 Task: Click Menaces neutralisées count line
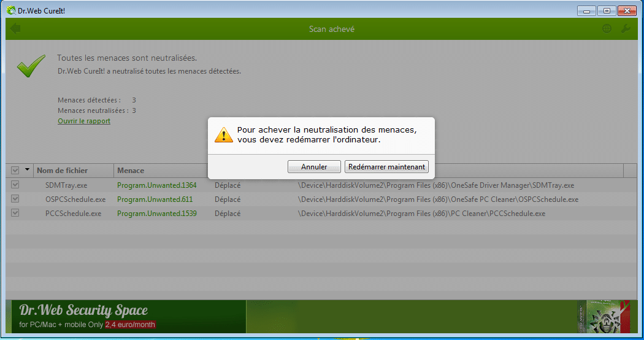pyautogui.click(x=96, y=110)
